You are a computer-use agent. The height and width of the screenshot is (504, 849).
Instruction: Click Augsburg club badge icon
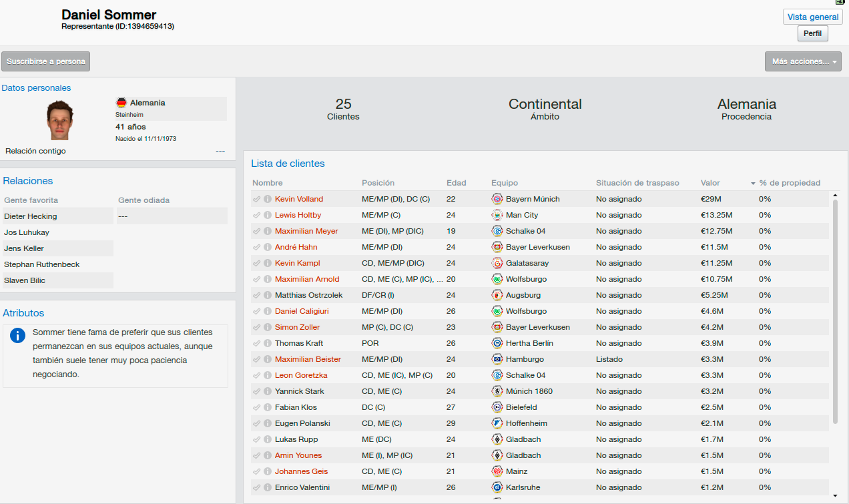pyautogui.click(x=497, y=295)
